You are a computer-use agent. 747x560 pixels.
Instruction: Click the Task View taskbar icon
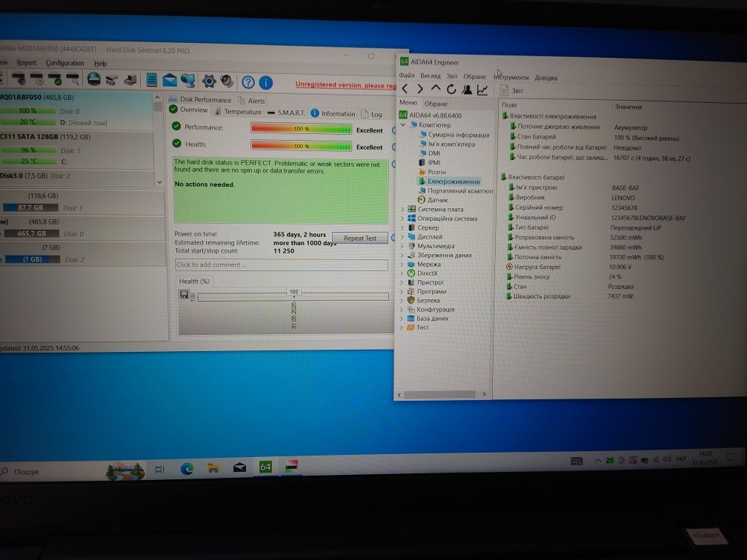159,470
